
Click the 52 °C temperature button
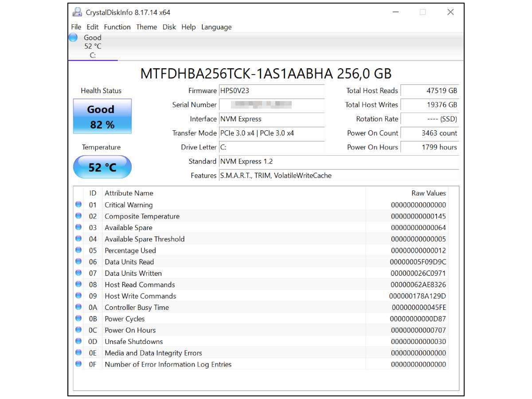[x=102, y=167]
